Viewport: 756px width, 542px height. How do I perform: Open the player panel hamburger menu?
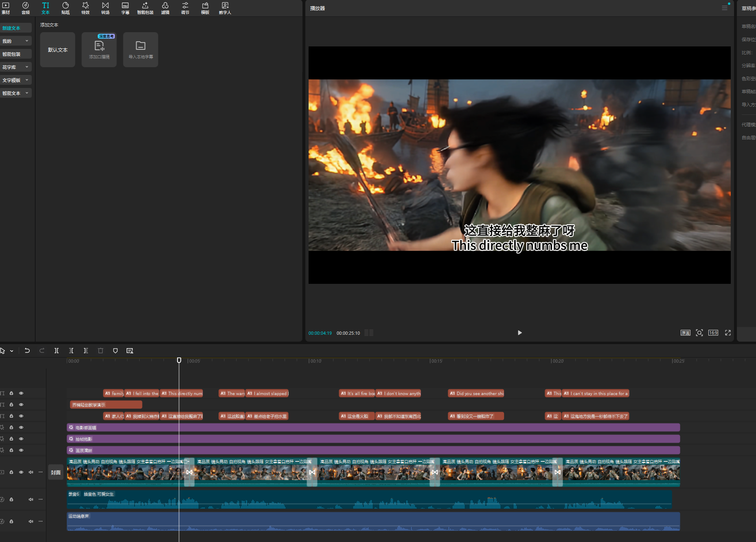[x=725, y=8]
